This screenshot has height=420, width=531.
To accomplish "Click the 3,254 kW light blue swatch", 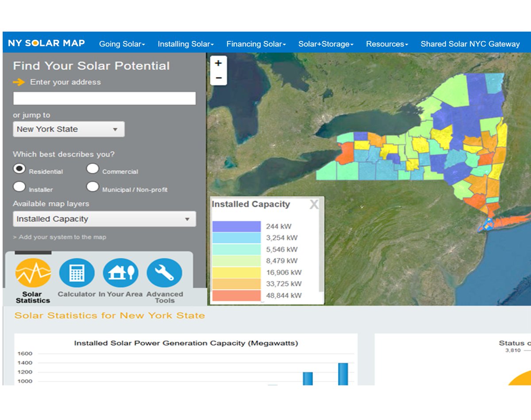I will coord(237,238).
